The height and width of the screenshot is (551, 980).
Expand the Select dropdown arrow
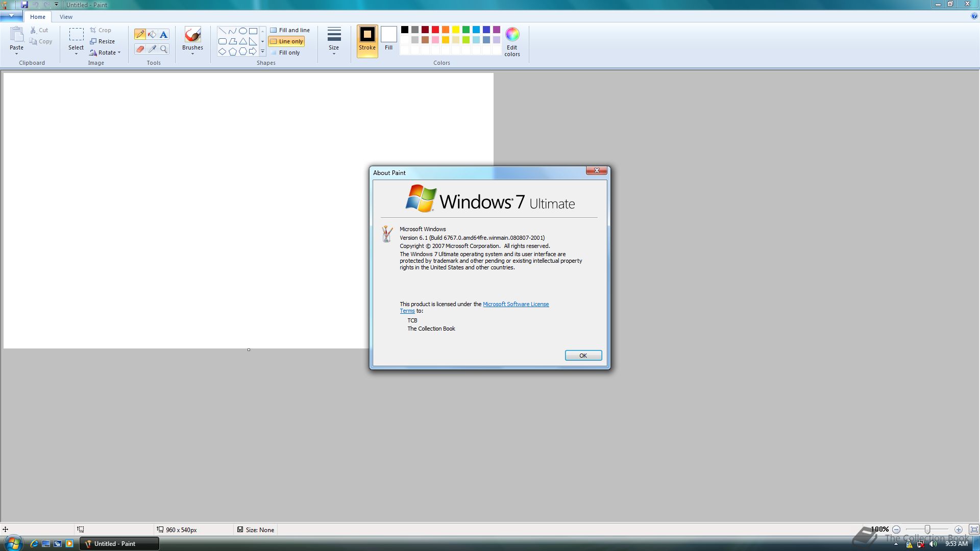pyautogui.click(x=76, y=54)
